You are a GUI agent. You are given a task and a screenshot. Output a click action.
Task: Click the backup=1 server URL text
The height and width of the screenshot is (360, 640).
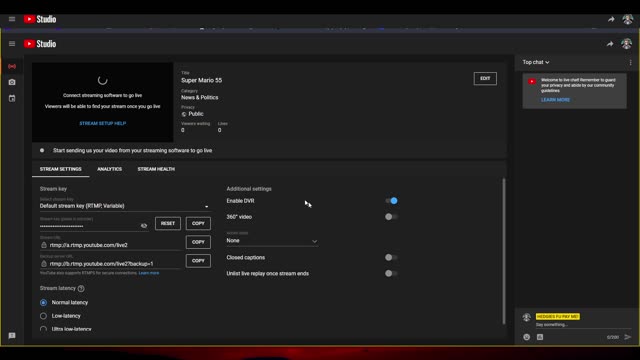[x=101, y=264]
